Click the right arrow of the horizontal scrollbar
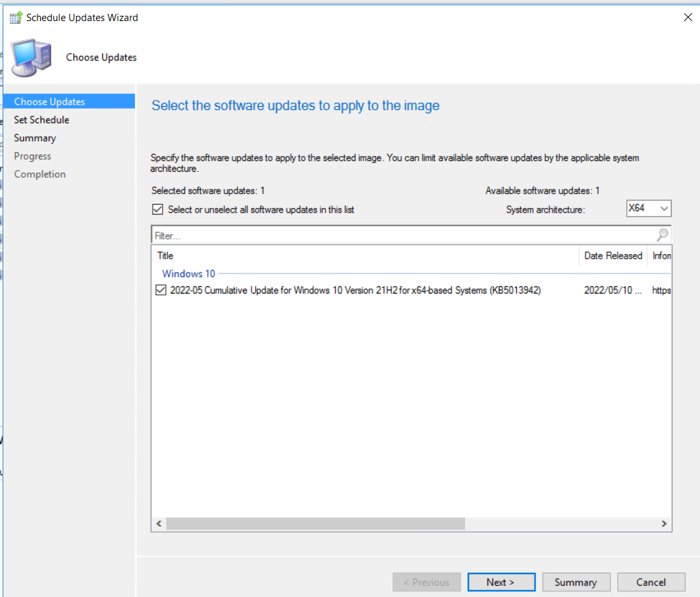The image size is (700, 597). tap(664, 523)
